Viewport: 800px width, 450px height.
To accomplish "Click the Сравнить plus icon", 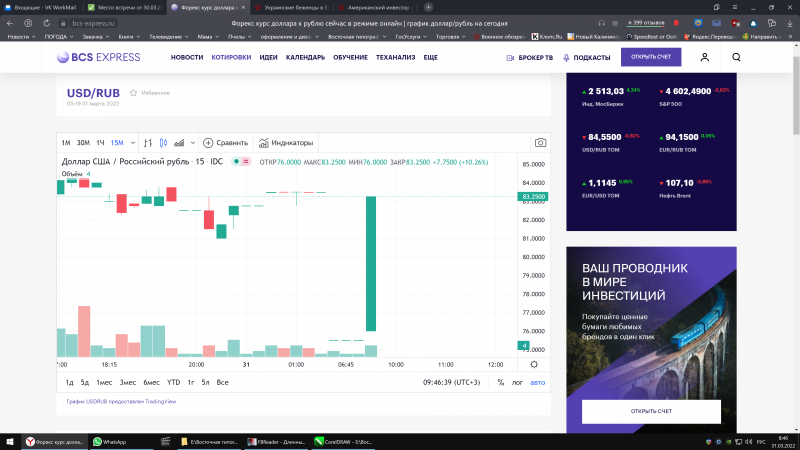I will pyautogui.click(x=208, y=143).
